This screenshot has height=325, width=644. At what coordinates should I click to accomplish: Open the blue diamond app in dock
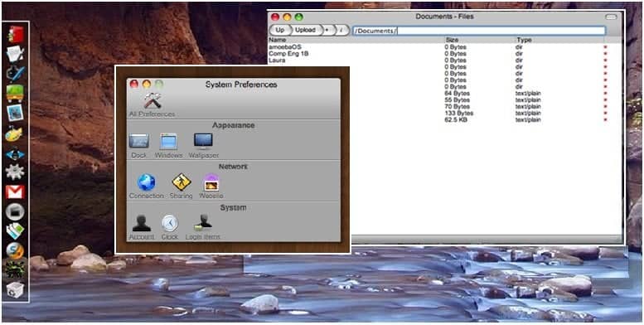pyautogui.click(x=15, y=154)
